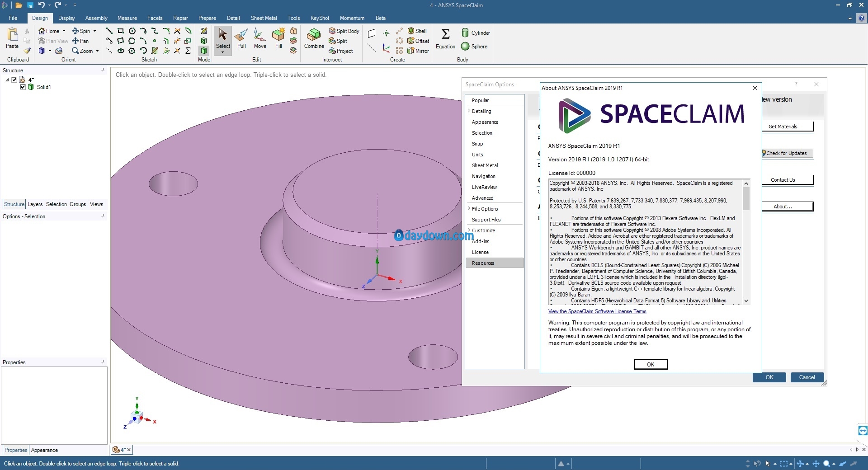The width and height of the screenshot is (868, 470).
Task: Open the Display ribbon tab
Action: coord(66,18)
